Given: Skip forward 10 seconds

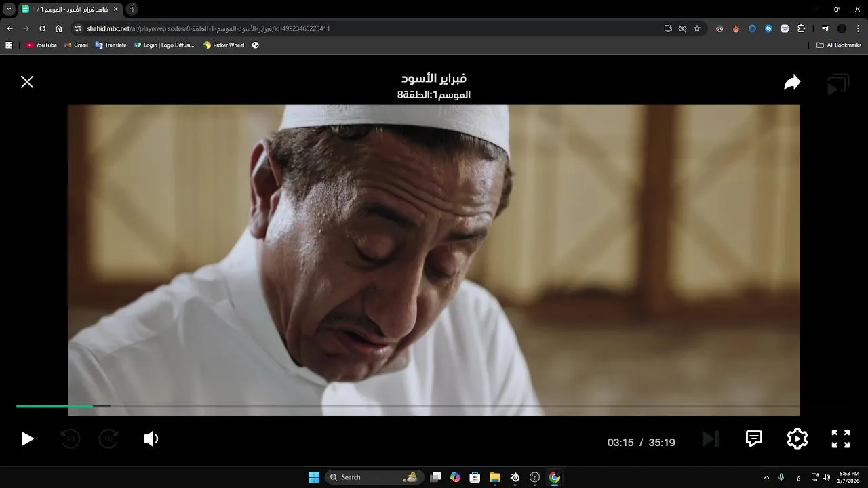Looking at the screenshot, I should coord(109,439).
